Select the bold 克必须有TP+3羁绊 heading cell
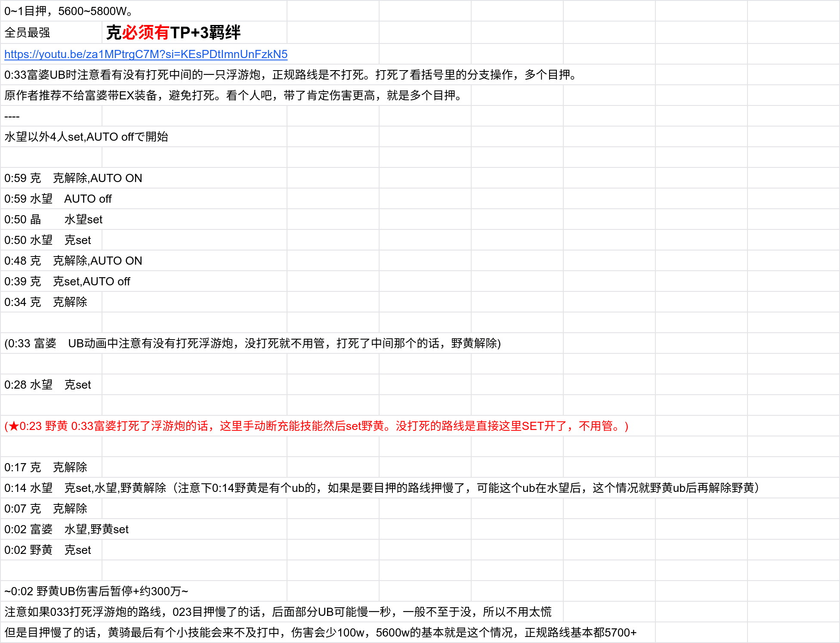This screenshot has width=840, height=643. [x=173, y=33]
